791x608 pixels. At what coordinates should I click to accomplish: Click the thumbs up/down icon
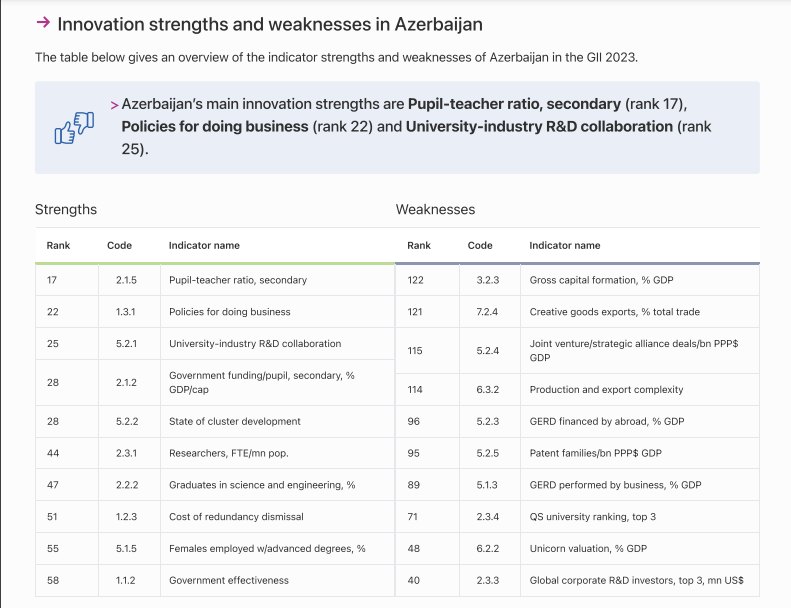tap(73, 128)
